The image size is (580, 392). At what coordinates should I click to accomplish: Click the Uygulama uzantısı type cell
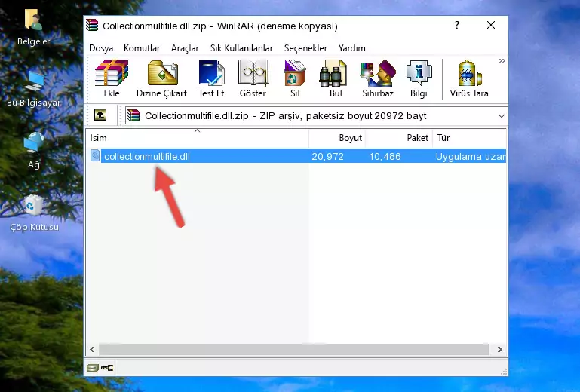pos(471,157)
